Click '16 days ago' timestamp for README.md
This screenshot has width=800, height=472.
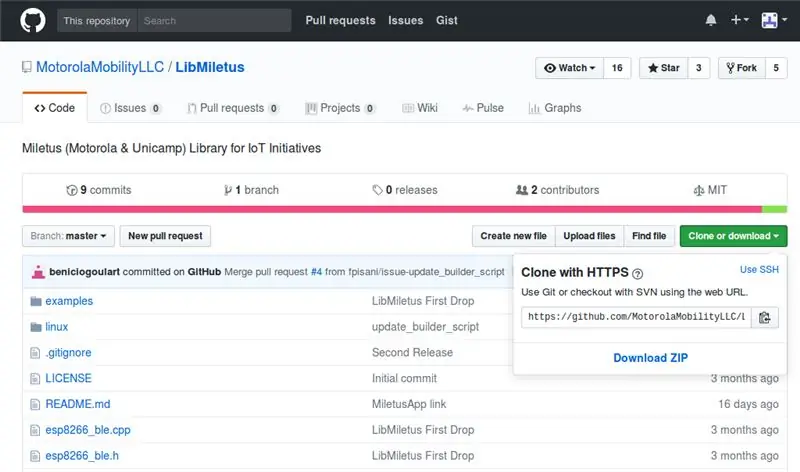[748, 404]
